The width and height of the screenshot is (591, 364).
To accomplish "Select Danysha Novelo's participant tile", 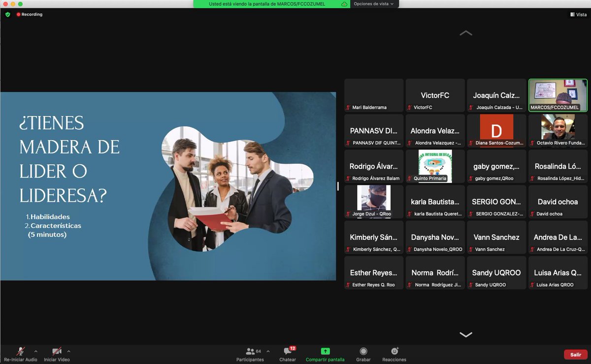I will [x=435, y=237].
